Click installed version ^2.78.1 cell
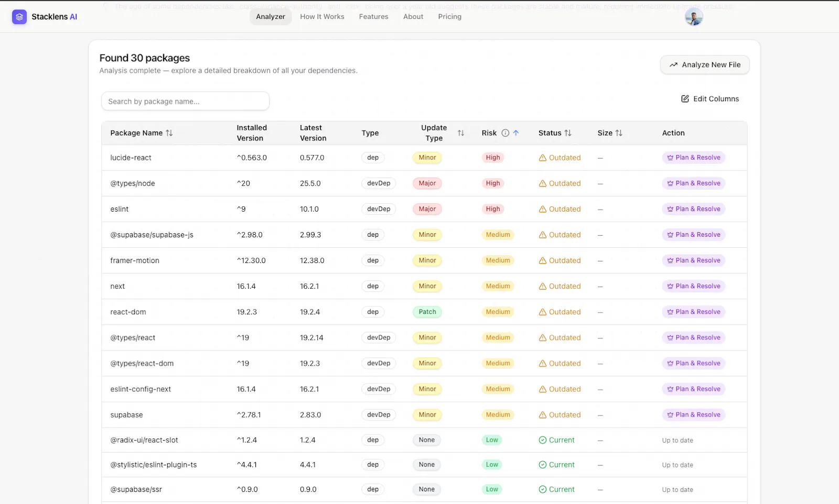This screenshot has width=839, height=504. click(249, 415)
